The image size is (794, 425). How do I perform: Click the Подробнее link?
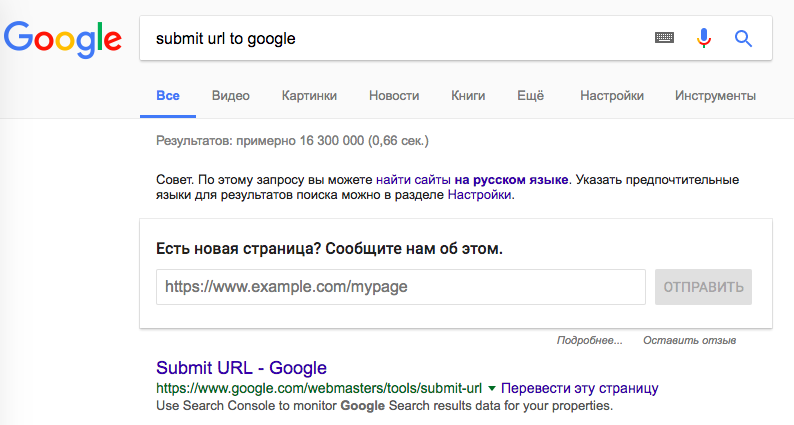click(x=589, y=341)
